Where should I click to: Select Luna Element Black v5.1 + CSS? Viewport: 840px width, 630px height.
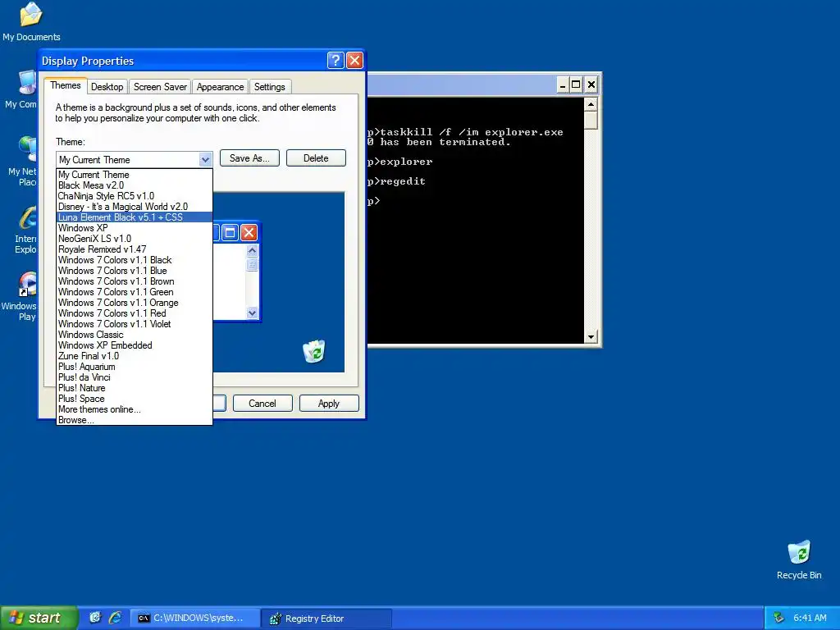click(135, 217)
